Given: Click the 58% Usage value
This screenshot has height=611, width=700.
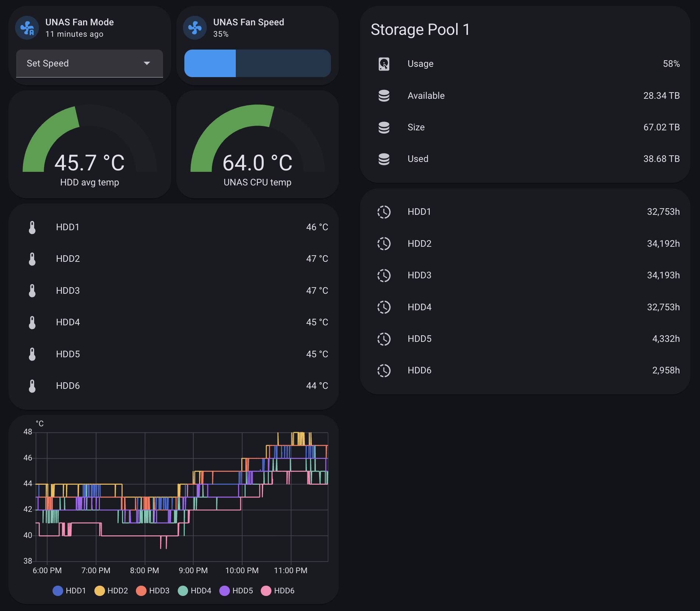Looking at the screenshot, I should click(671, 64).
